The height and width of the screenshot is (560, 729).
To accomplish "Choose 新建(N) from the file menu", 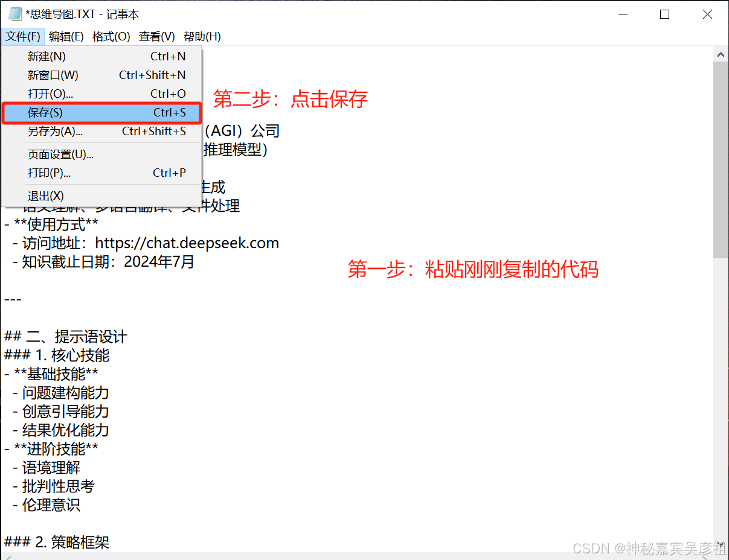I will 101,57.
